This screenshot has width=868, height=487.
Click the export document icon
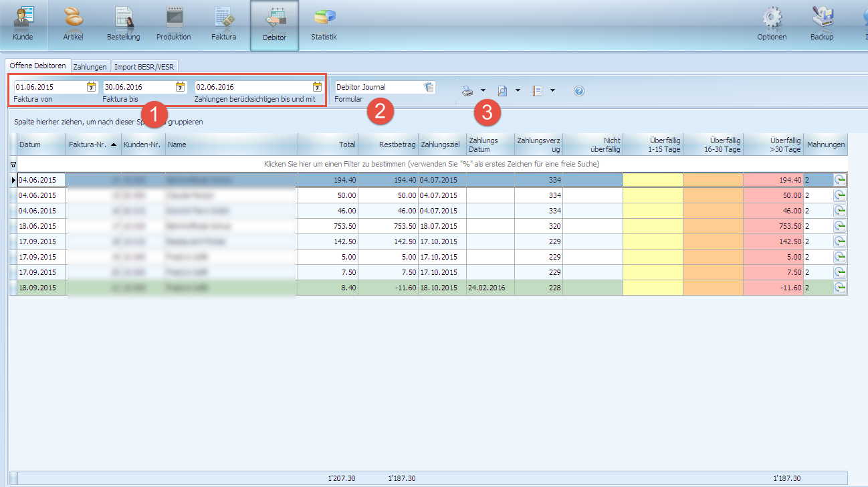point(537,90)
